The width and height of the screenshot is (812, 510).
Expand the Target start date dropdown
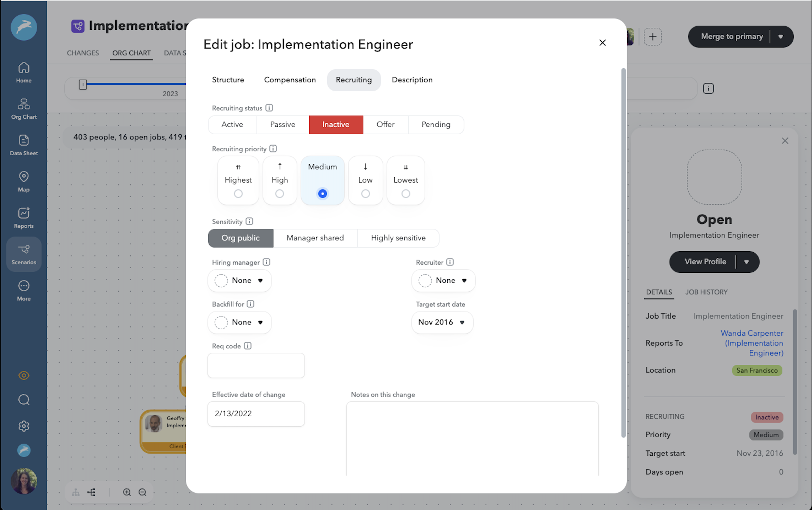pos(442,322)
